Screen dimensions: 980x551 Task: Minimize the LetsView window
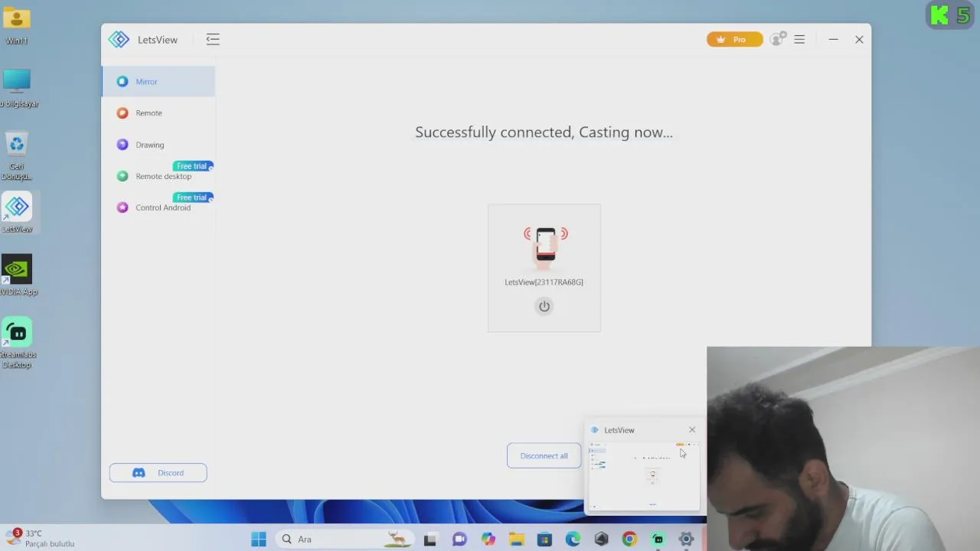(833, 40)
